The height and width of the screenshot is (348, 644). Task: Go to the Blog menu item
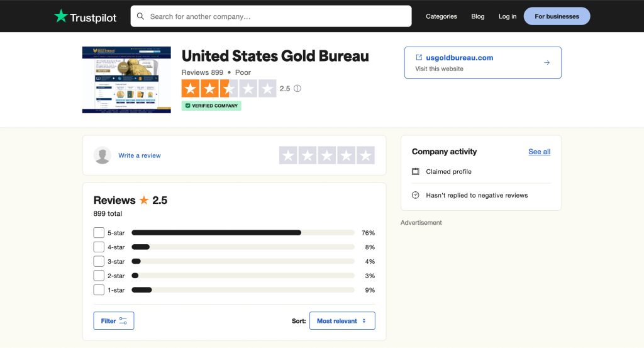tap(478, 16)
